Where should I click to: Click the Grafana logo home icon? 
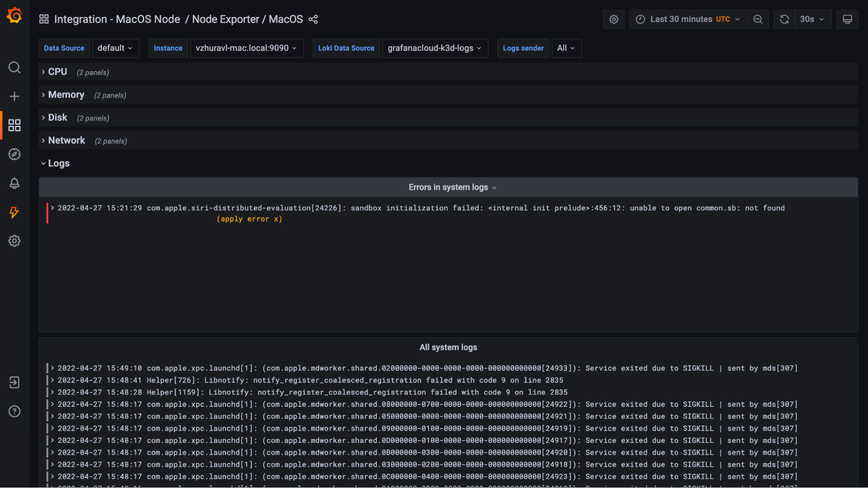tap(14, 16)
